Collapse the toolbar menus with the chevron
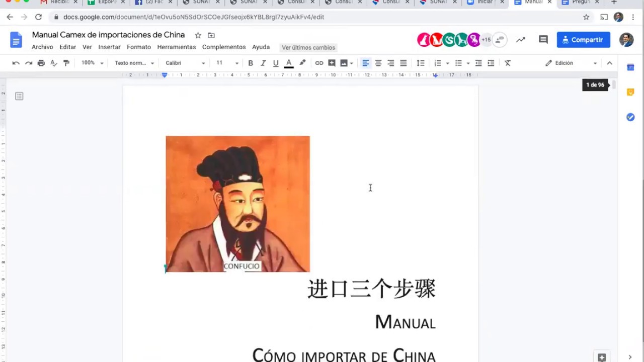The height and width of the screenshot is (362, 644). pyautogui.click(x=609, y=63)
